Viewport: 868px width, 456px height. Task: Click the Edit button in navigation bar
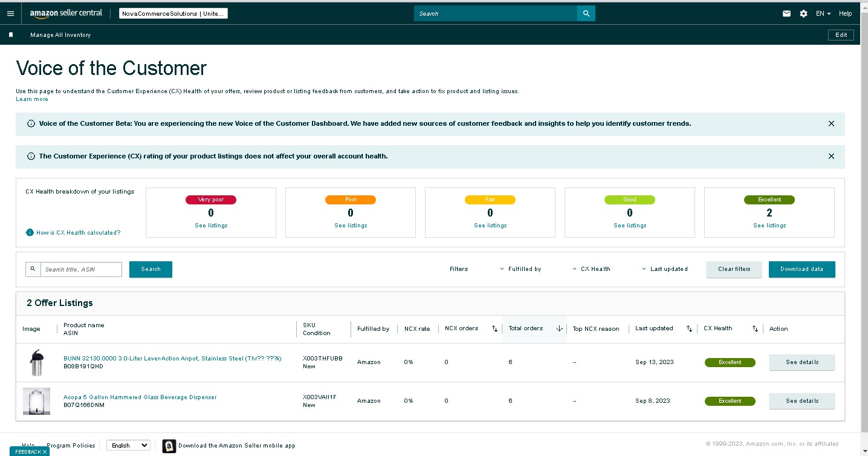point(841,35)
